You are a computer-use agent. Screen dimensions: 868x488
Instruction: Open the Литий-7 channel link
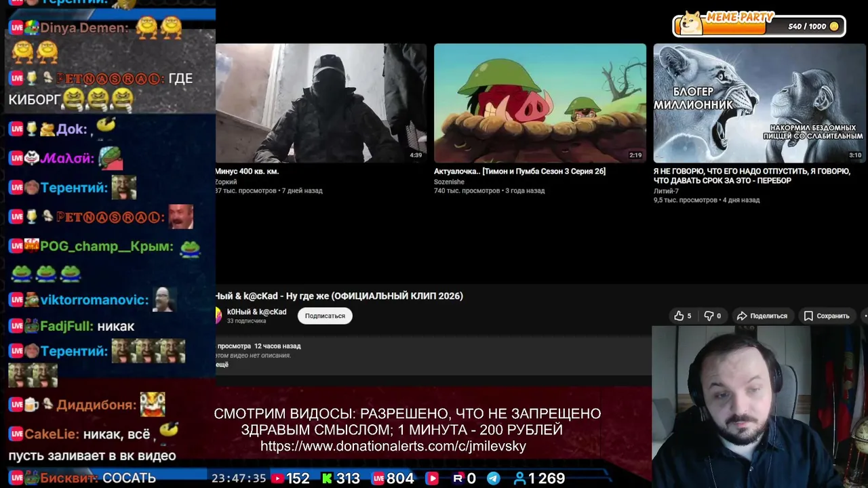(666, 191)
